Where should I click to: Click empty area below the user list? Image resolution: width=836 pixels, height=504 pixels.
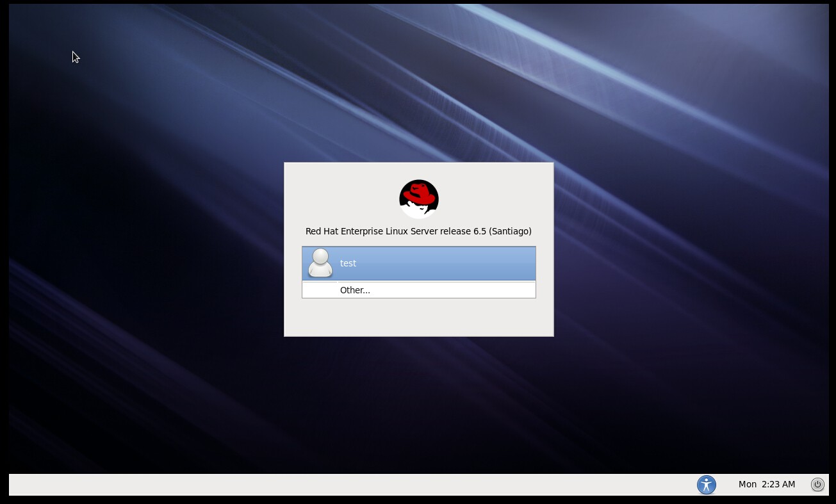point(418,317)
